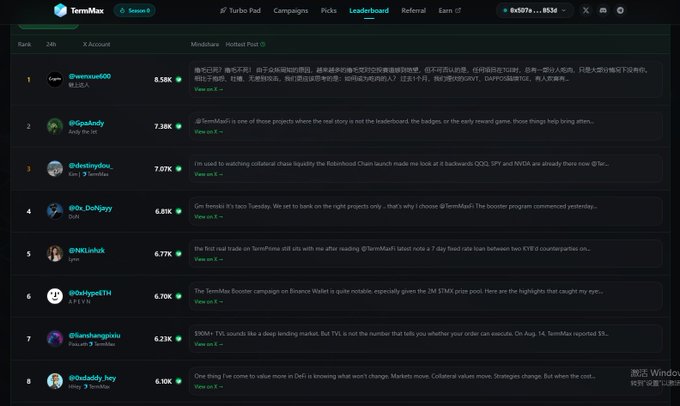Click the @GpaAndy avatar

[55, 126]
